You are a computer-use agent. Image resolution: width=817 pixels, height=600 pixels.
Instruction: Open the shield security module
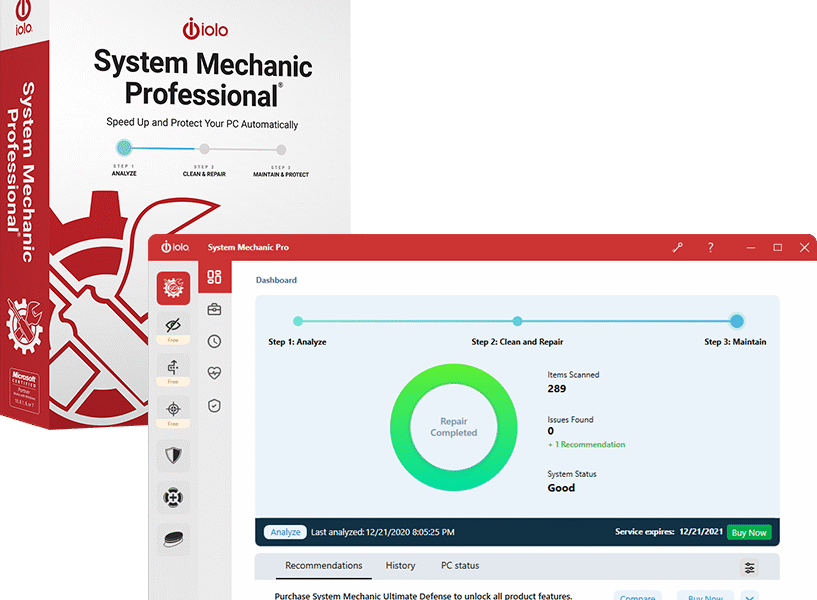[x=173, y=456]
